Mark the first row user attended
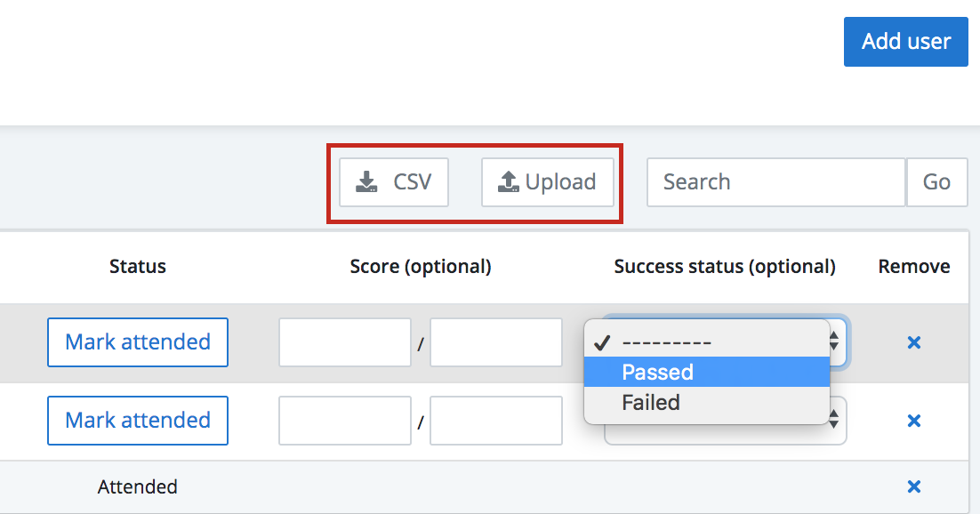The height and width of the screenshot is (514, 980). coord(138,342)
